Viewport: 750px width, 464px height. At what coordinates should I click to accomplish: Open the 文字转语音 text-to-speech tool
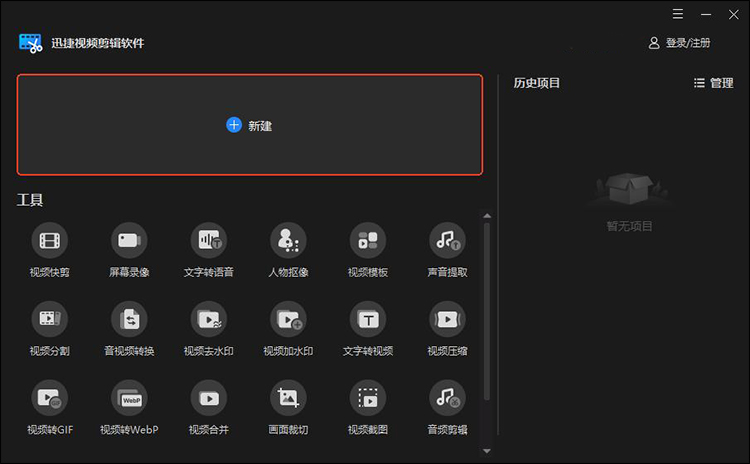[209, 250]
